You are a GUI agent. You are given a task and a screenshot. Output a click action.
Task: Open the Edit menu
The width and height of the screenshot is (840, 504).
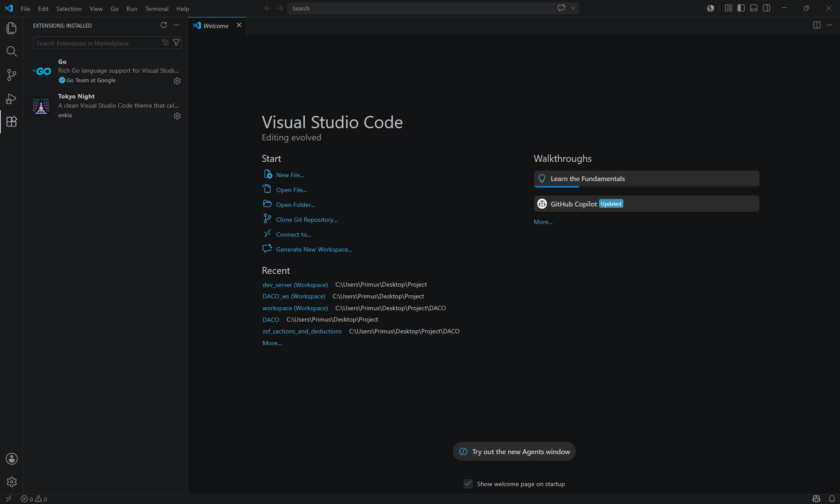pyautogui.click(x=43, y=9)
